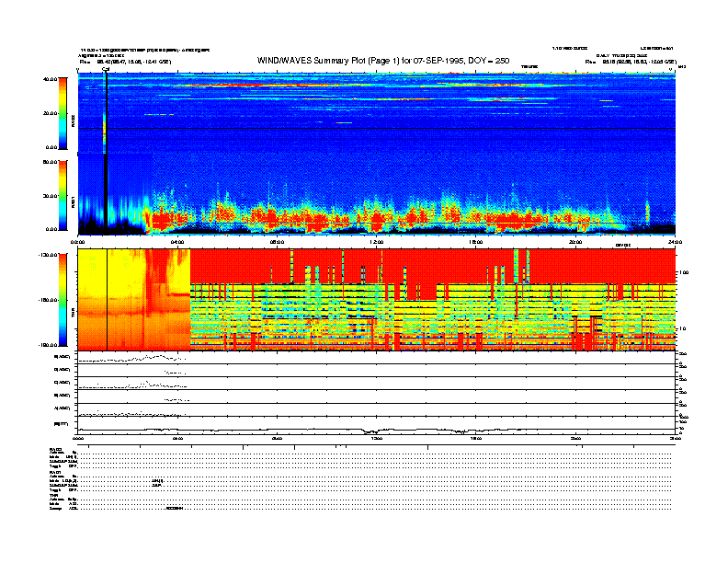The height and width of the screenshot is (563, 728).
Task: Click inside the RAD2 spectrogram panel
Action: click(376, 112)
